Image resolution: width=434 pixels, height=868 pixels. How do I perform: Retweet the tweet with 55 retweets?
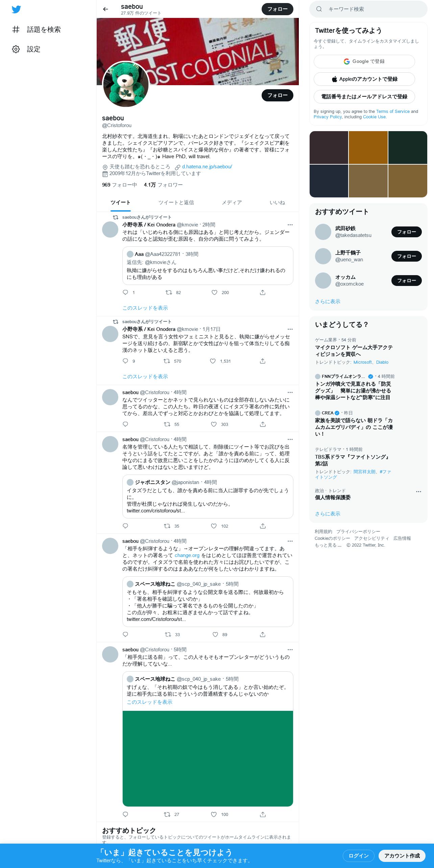click(167, 424)
